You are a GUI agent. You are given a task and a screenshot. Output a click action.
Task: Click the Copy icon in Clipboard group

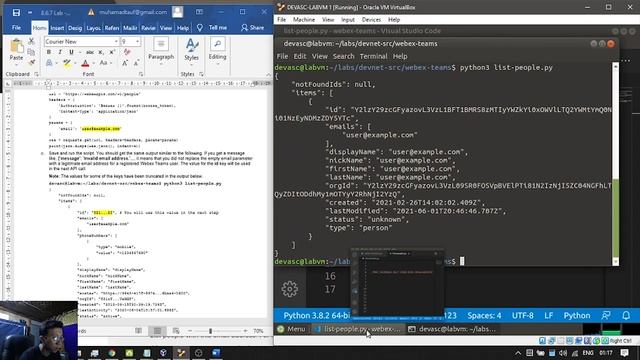tap(31, 52)
